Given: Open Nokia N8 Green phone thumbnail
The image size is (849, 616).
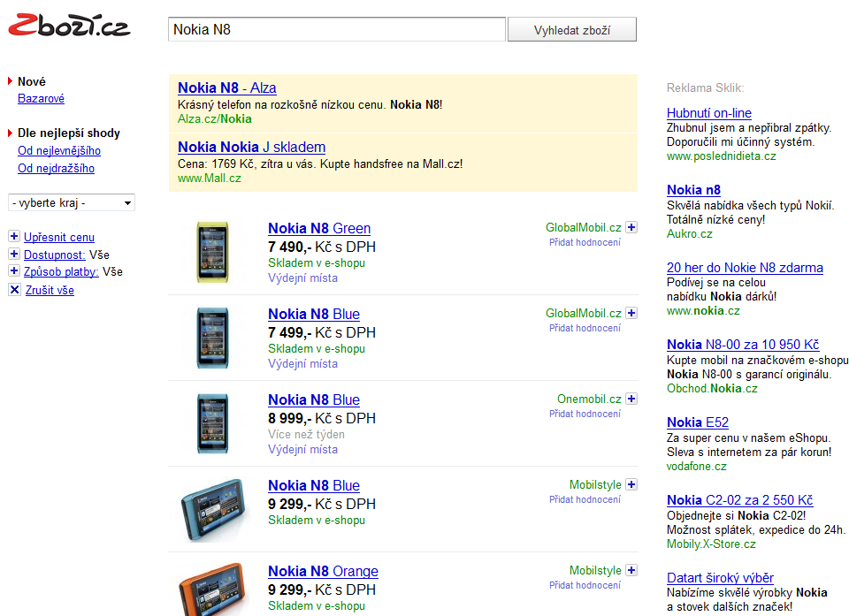Looking at the screenshot, I should pos(212,252).
